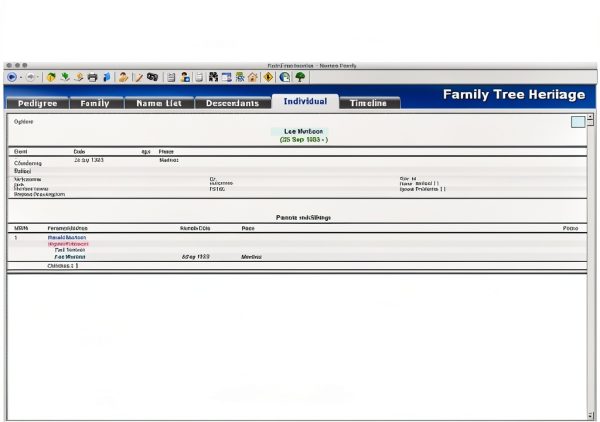Open the Name List tab
600x422 pixels.
[x=159, y=103]
